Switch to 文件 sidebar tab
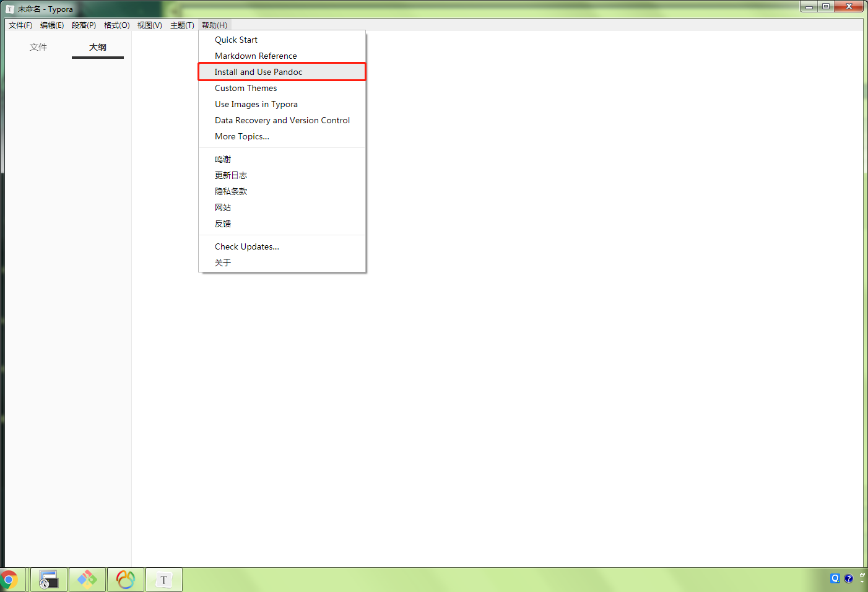The image size is (868, 592). (38, 47)
